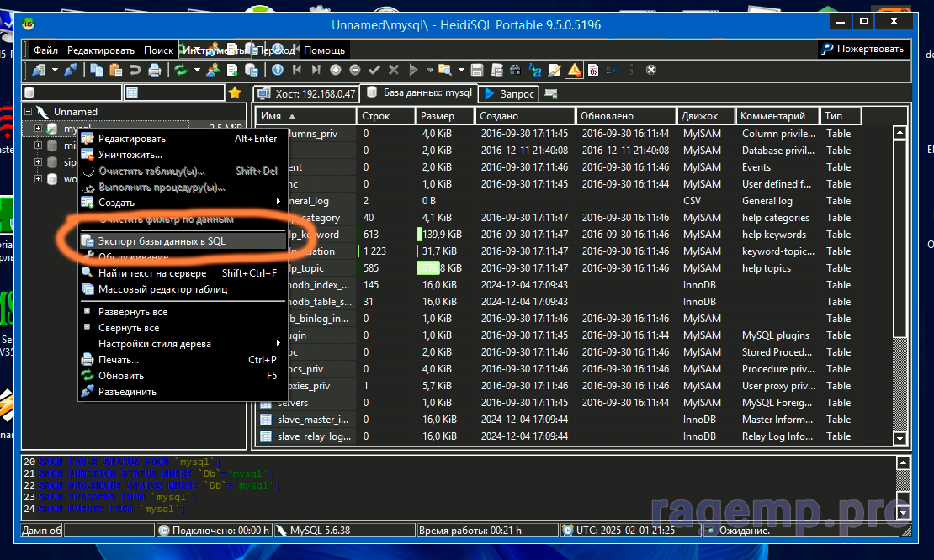The width and height of the screenshot is (934, 560).
Task: Switch to the Хост: 192.168.0.47 tab
Action: point(307,94)
